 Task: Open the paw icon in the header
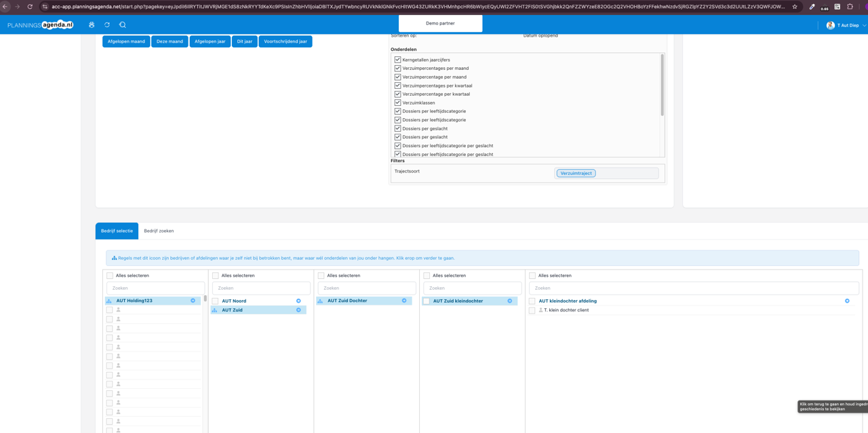point(92,25)
